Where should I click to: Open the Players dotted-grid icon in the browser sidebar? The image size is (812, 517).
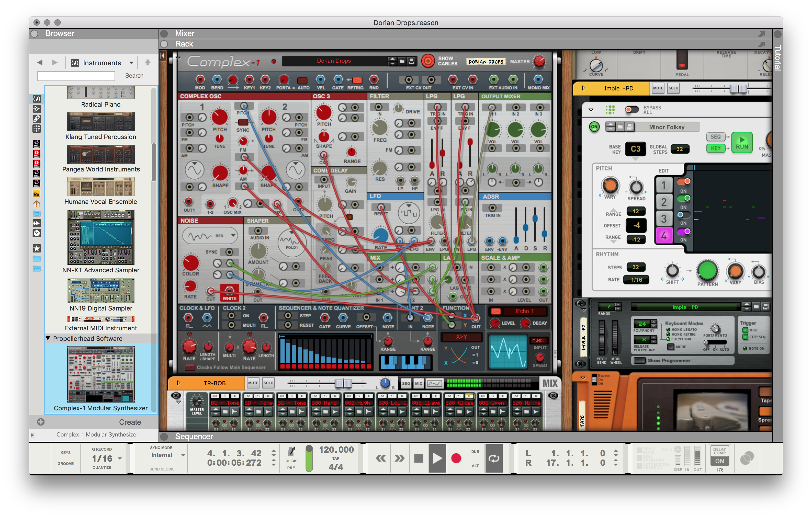[36, 128]
